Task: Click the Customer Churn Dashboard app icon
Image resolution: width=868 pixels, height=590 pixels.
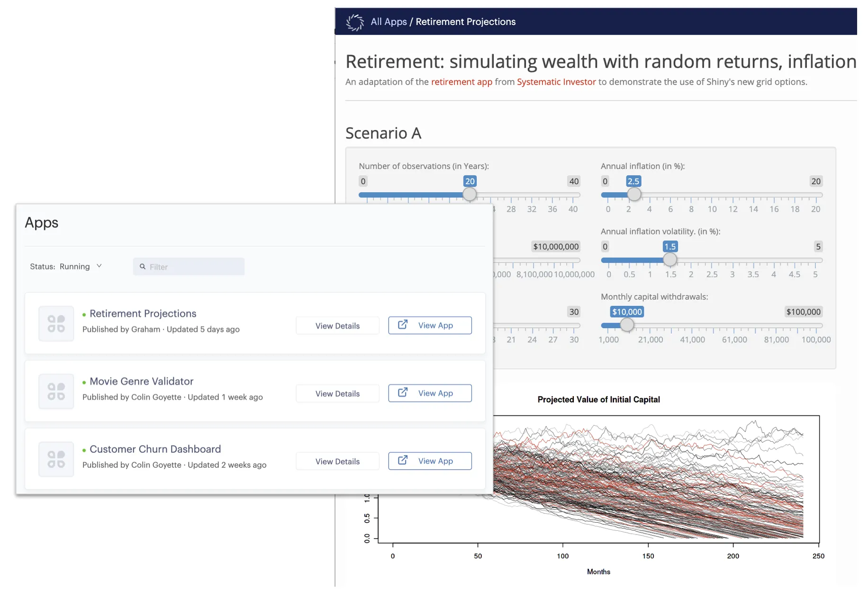Action: [x=56, y=459]
